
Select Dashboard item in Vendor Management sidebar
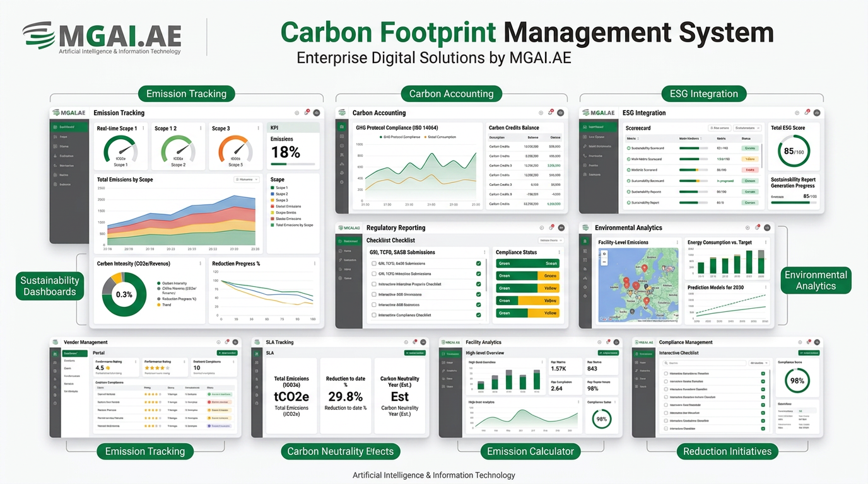point(74,354)
